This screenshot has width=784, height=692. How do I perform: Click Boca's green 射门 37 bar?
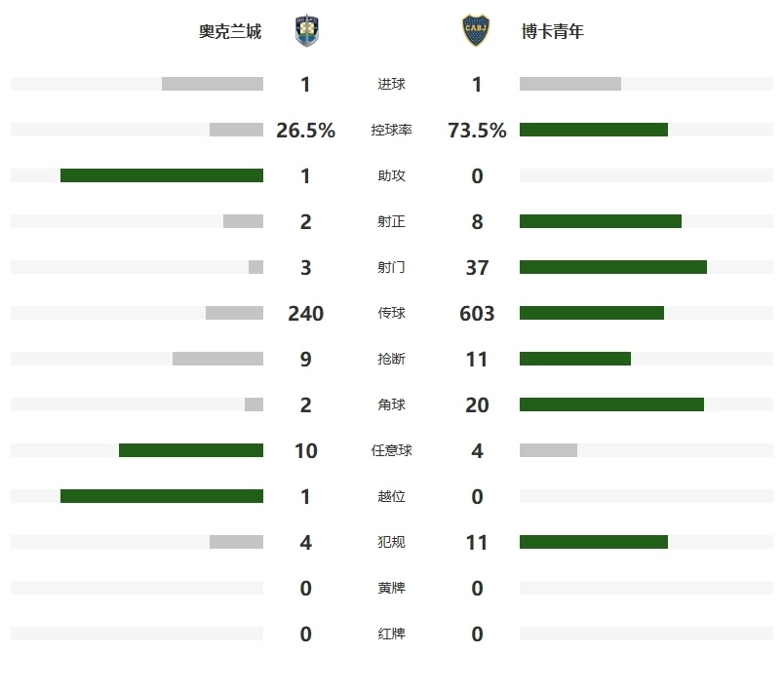pyautogui.click(x=613, y=267)
